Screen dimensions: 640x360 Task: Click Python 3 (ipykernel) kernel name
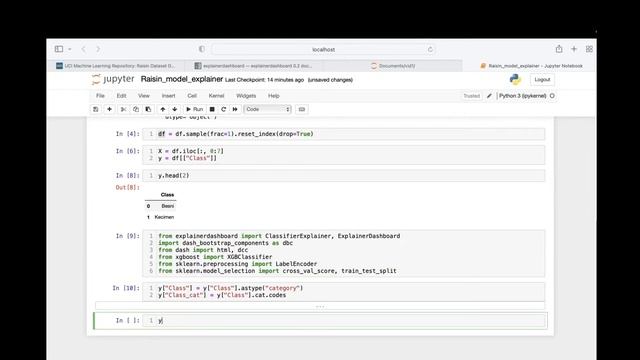pos(522,96)
